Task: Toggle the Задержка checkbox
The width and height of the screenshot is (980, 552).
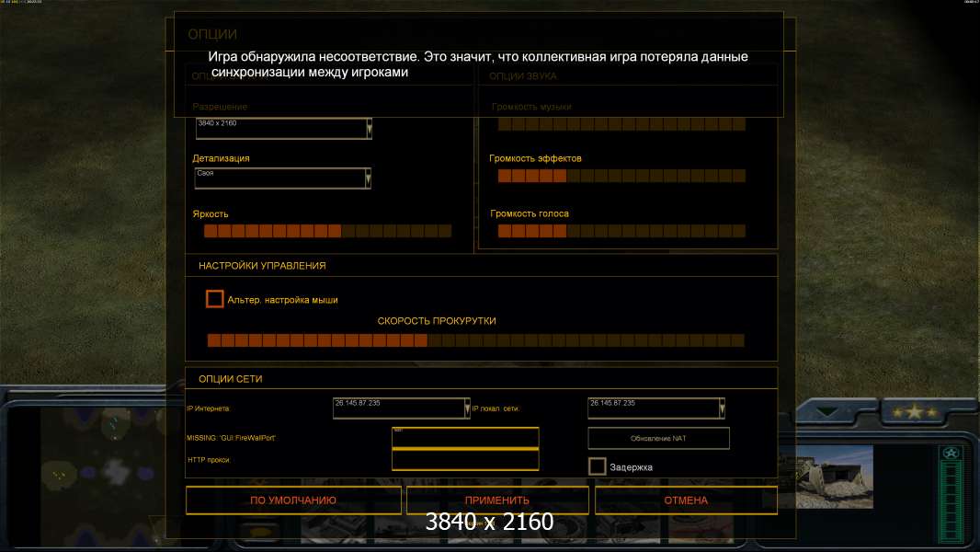Action: (x=597, y=466)
